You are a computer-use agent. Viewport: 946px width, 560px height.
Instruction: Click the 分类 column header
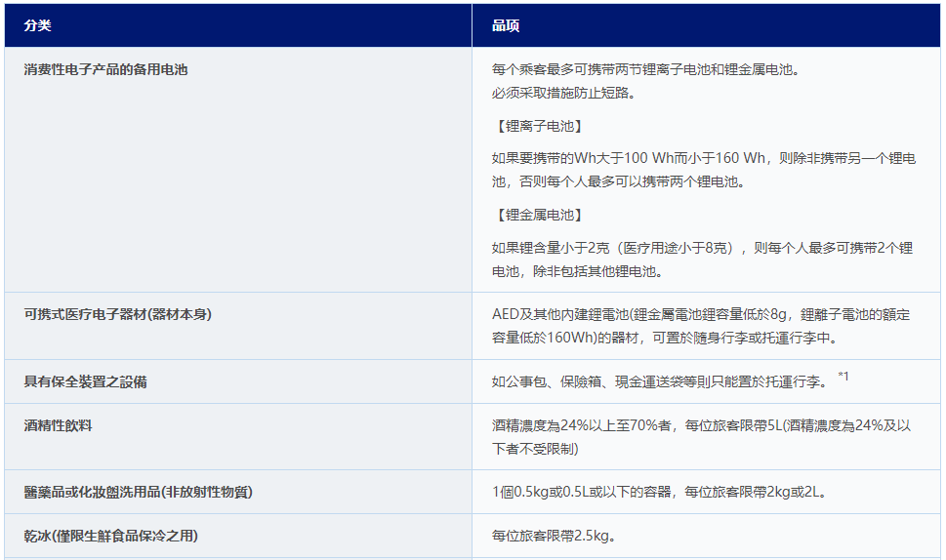tap(38, 25)
